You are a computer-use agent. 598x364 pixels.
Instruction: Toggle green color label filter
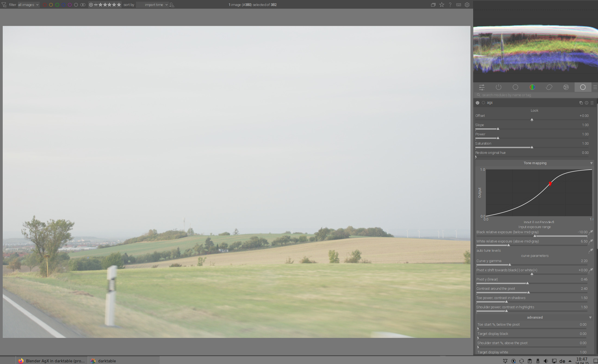[x=57, y=5]
